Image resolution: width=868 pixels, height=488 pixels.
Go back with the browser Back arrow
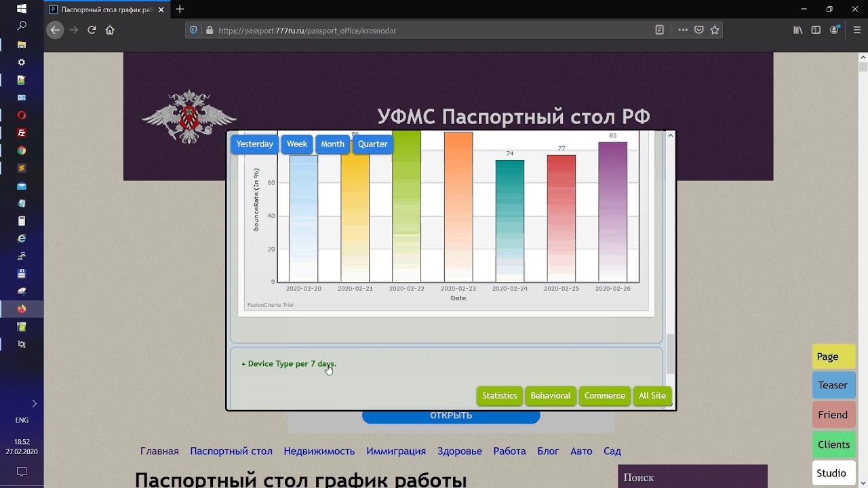[55, 30]
